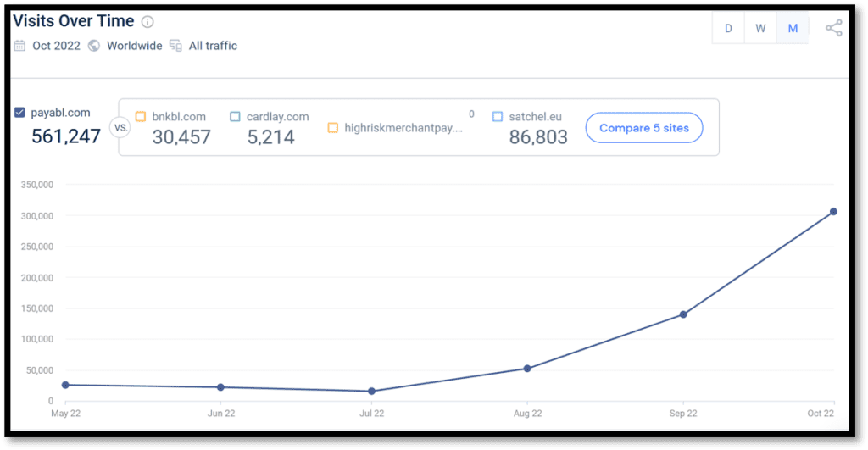Viewport: 868px width, 450px height.
Task: Click the satchel.eu site name
Action: (x=536, y=117)
